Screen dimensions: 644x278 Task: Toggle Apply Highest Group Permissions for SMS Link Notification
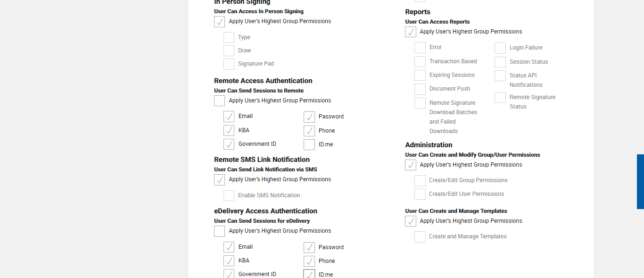[x=220, y=180]
